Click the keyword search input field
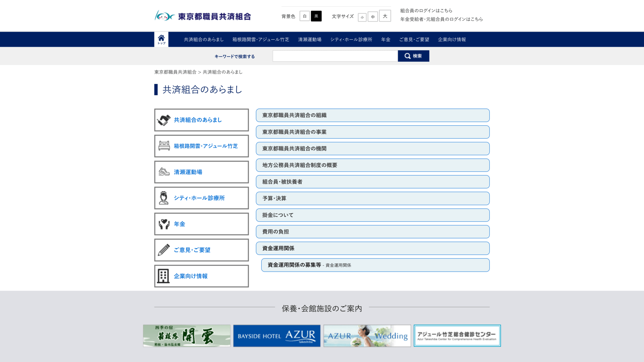Screen dimensions: 644x362 [x=335, y=56]
